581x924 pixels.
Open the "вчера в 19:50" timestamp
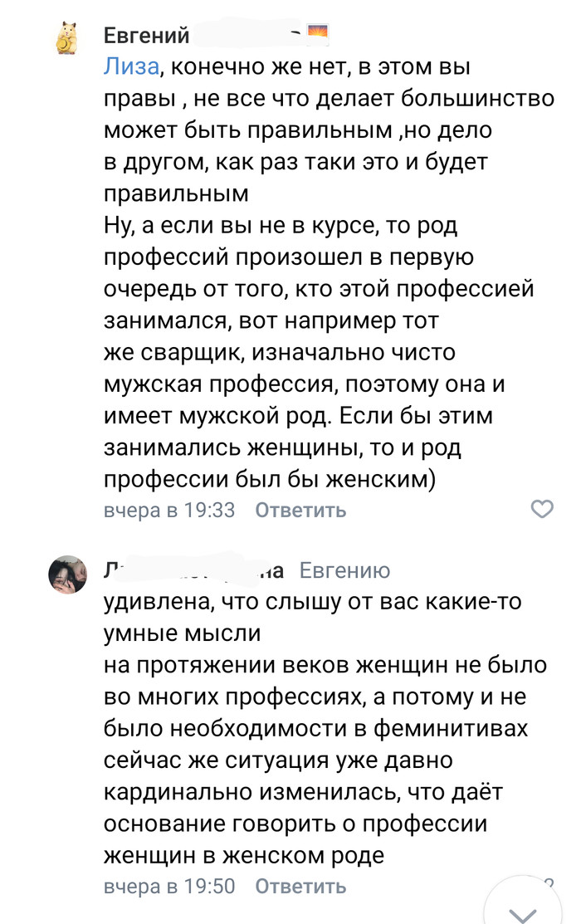click(169, 886)
